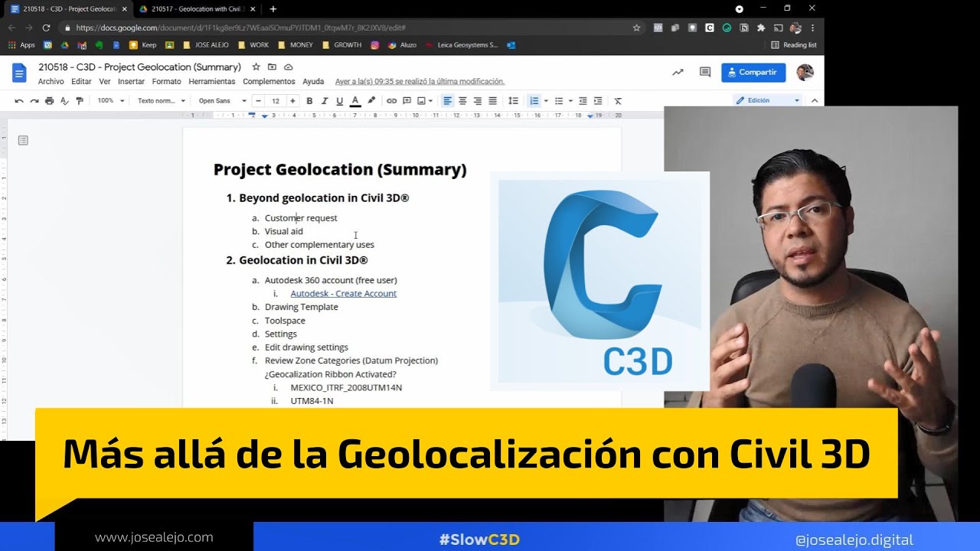Bookmark this page with the star
Viewport: 980px width, 551px height.
[x=636, y=28]
